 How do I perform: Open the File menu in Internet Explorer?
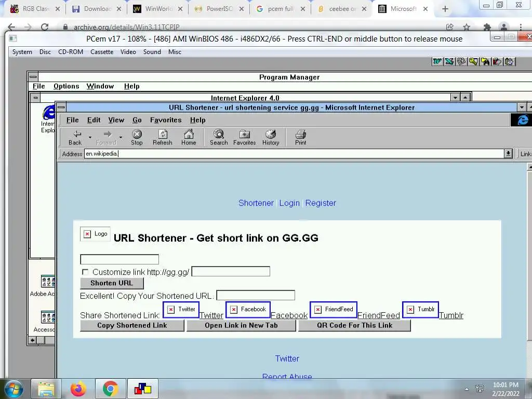pyautogui.click(x=73, y=120)
